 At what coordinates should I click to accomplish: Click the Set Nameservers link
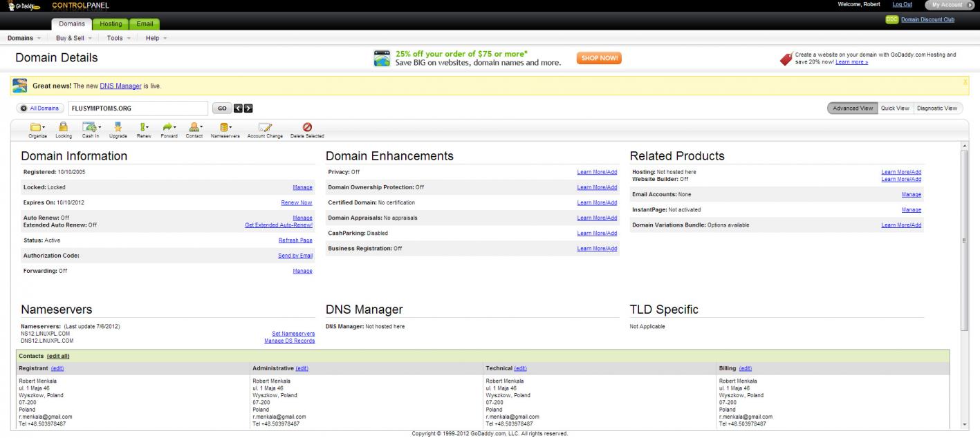[x=294, y=333]
